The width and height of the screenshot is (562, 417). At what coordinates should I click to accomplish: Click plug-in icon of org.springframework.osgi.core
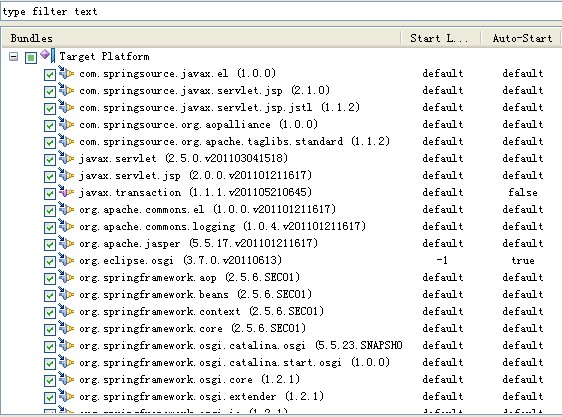66,379
